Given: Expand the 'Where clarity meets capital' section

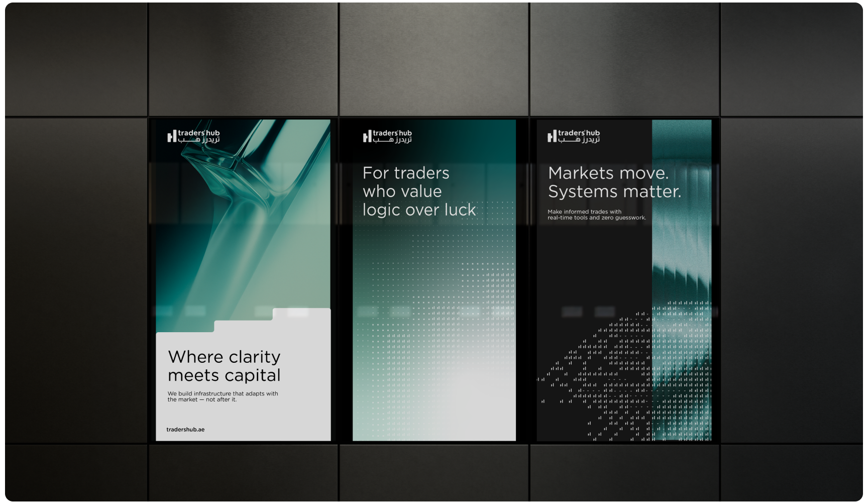Looking at the screenshot, I should (225, 366).
